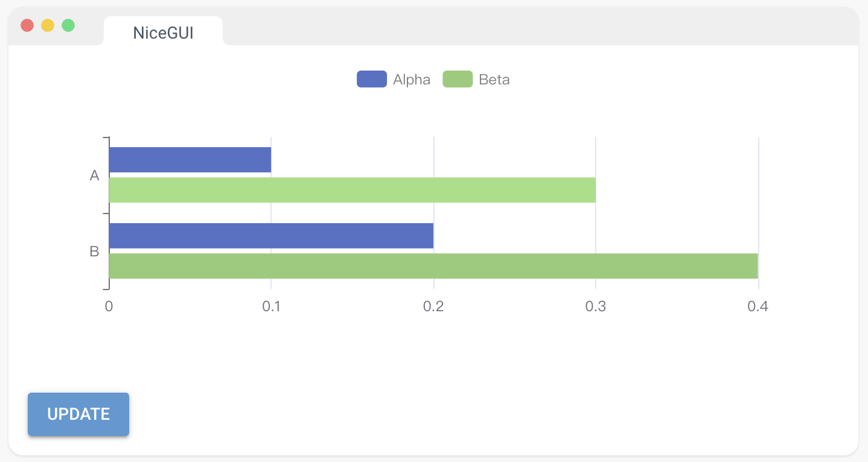Toggle the Beta series legend swatch
The width and height of the screenshot is (868, 462).
tap(458, 79)
